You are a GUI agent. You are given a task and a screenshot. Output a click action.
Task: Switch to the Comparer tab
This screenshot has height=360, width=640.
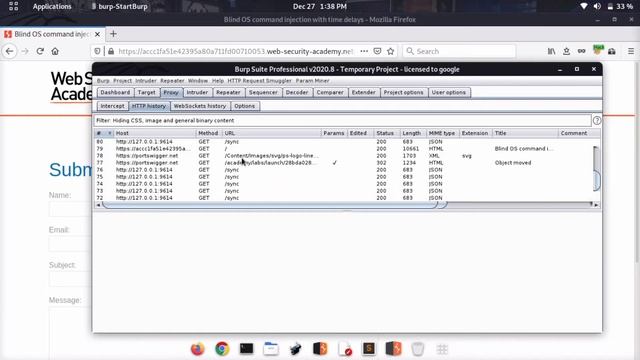coord(330,93)
